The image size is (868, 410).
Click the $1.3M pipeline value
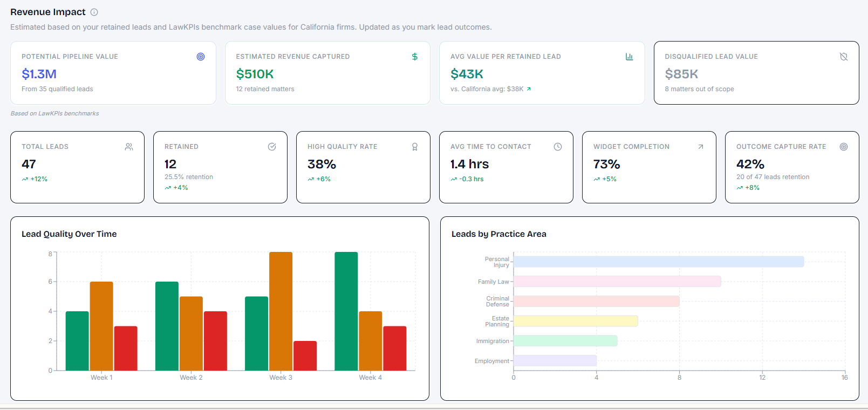click(x=39, y=74)
